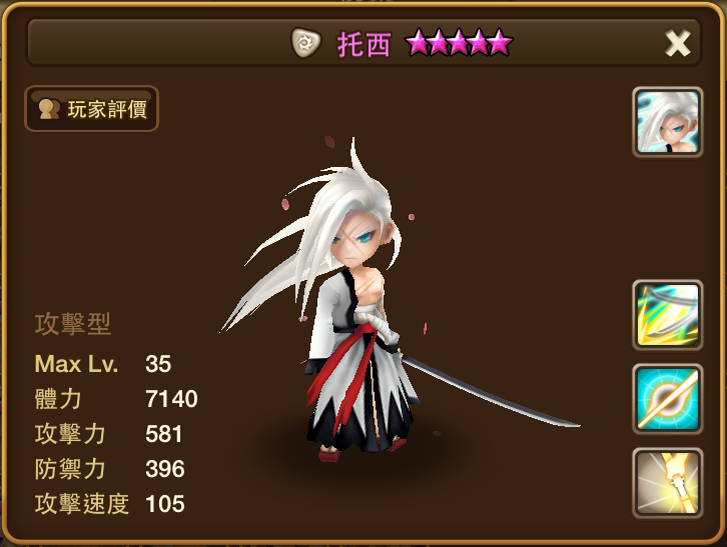Click the 體力 7140 HP stat
The height and width of the screenshot is (547, 727).
[x=116, y=399]
